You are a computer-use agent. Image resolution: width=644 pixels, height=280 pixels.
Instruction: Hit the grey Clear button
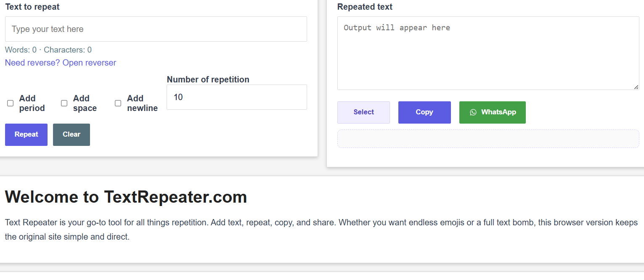click(72, 135)
